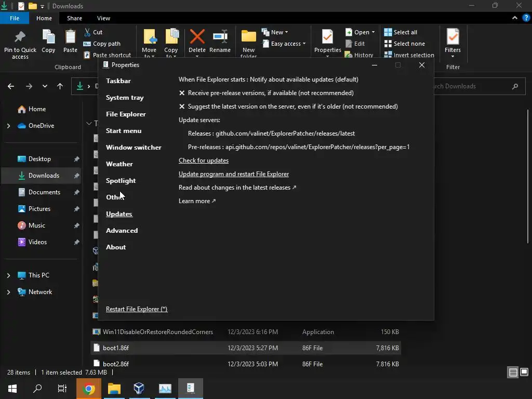
Task: Open Task View on the taskbar
Action: click(62, 389)
